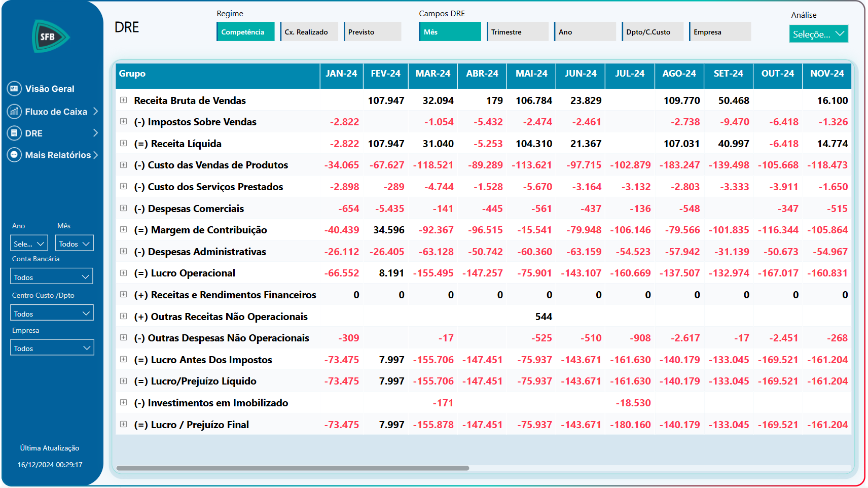The width and height of the screenshot is (868, 488).
Task: Expand the Receita Líquida row
Action: 123,143
